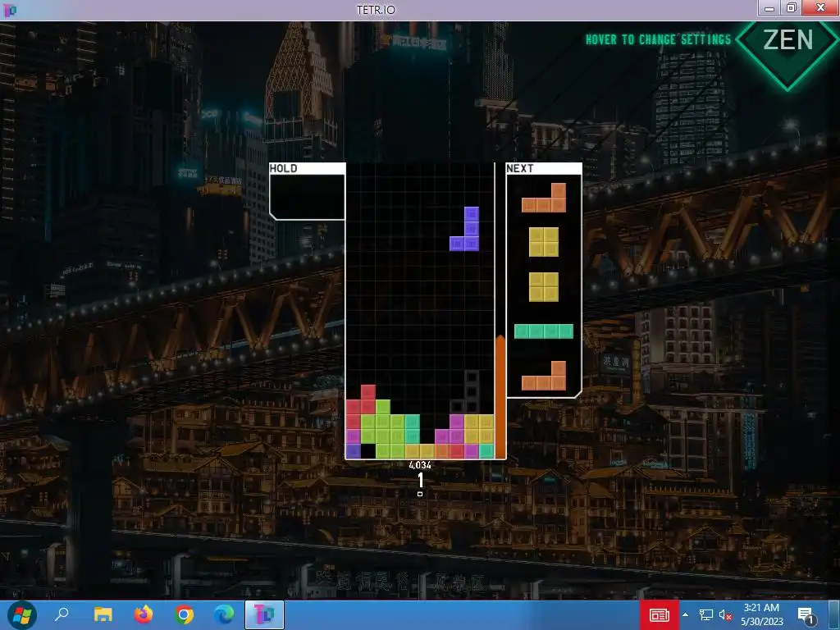Show hidden system tray icons
840x630 pixels.
pos(685,615)
